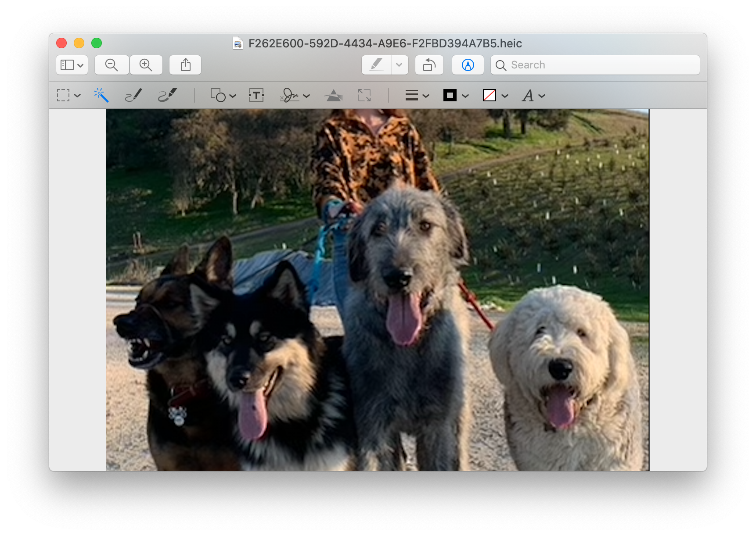This screenshot has height=536, width=756.
Task: Open the Border Color swatch
Action: pos(456,95)
